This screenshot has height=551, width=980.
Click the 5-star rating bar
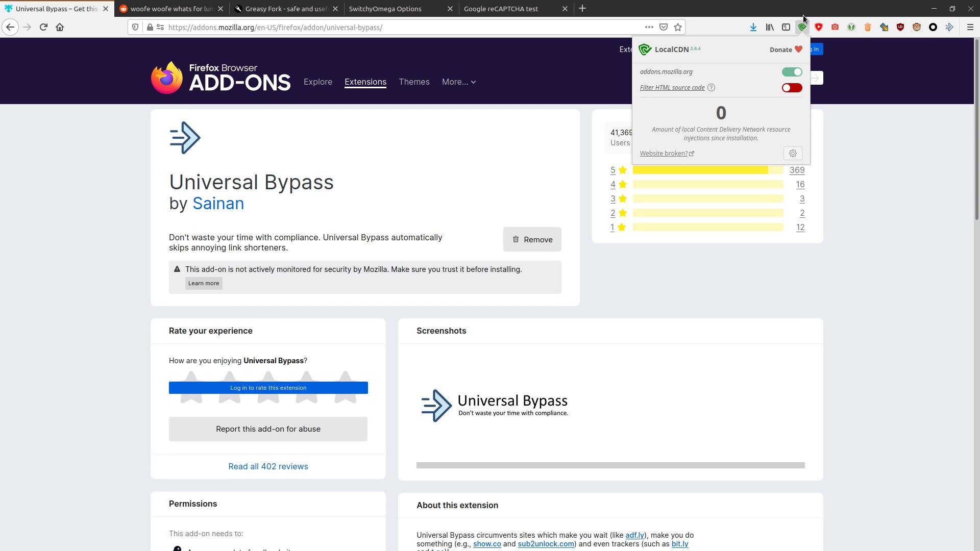707,170
